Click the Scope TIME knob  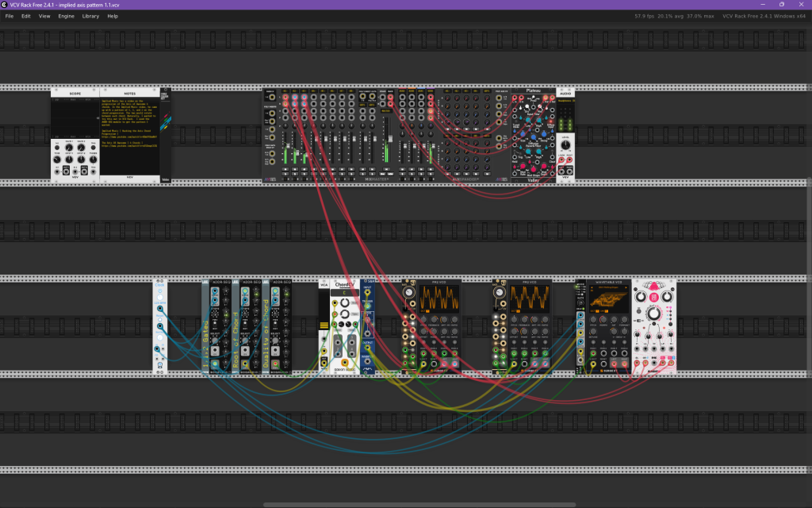[x=57, y=160]
